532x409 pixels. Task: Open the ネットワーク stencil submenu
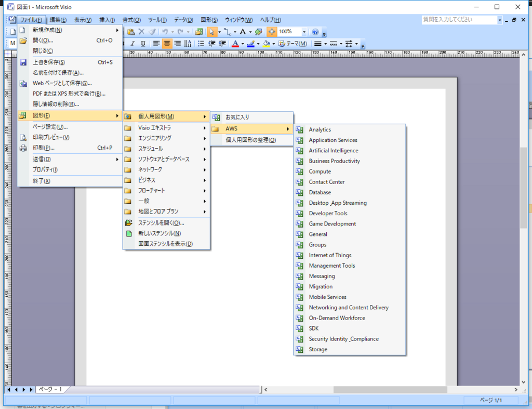pyautogui.click(x=166, y=169)
